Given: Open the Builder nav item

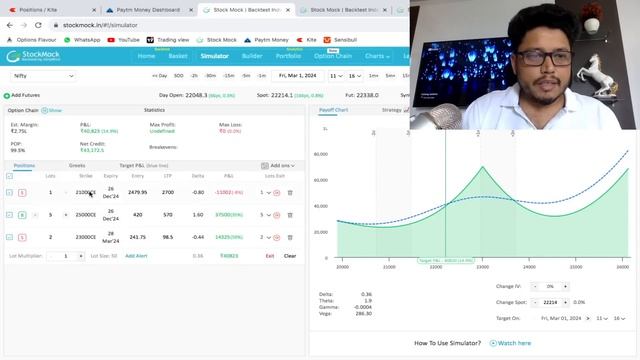Looking at the screenshot, I should [x=252, y=56].
